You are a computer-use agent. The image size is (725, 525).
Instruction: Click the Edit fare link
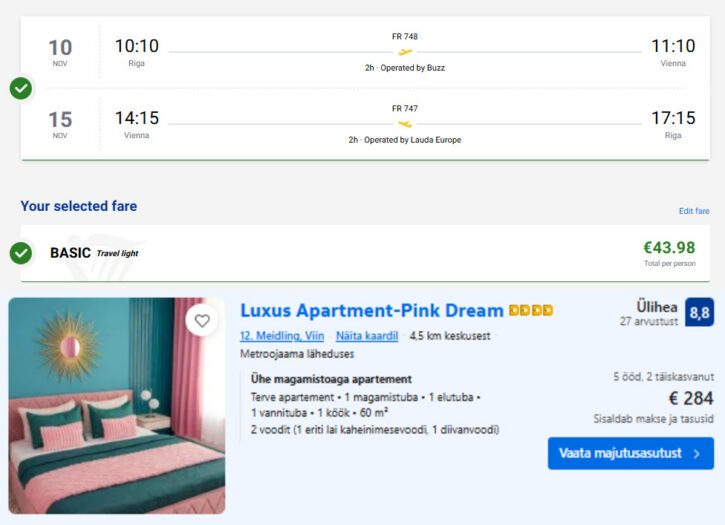click(693, 211)
